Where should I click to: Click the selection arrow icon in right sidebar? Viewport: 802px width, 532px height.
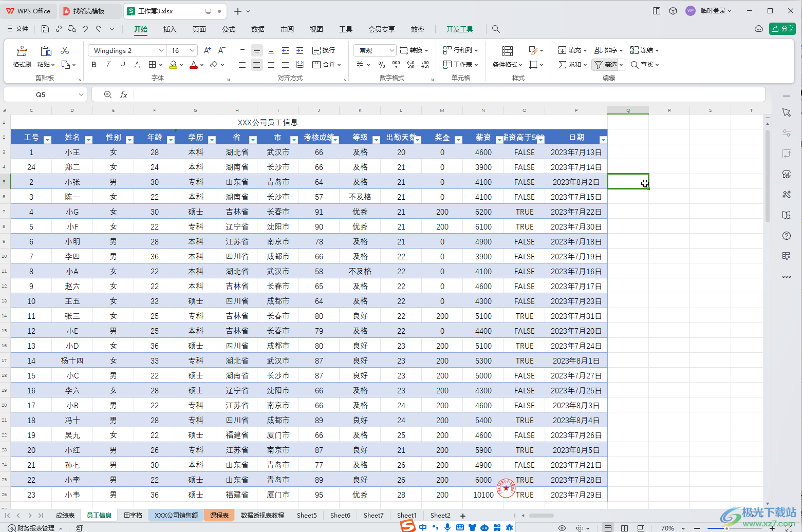[x=787, y=112]
